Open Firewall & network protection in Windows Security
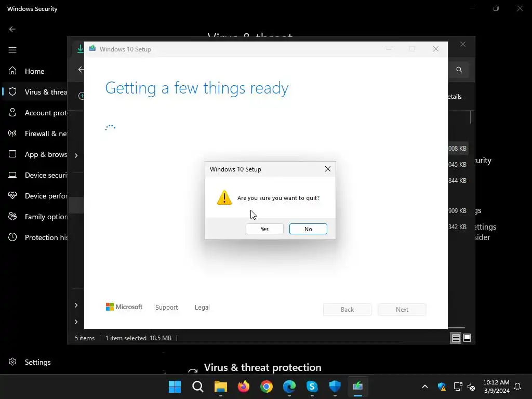 35,134
